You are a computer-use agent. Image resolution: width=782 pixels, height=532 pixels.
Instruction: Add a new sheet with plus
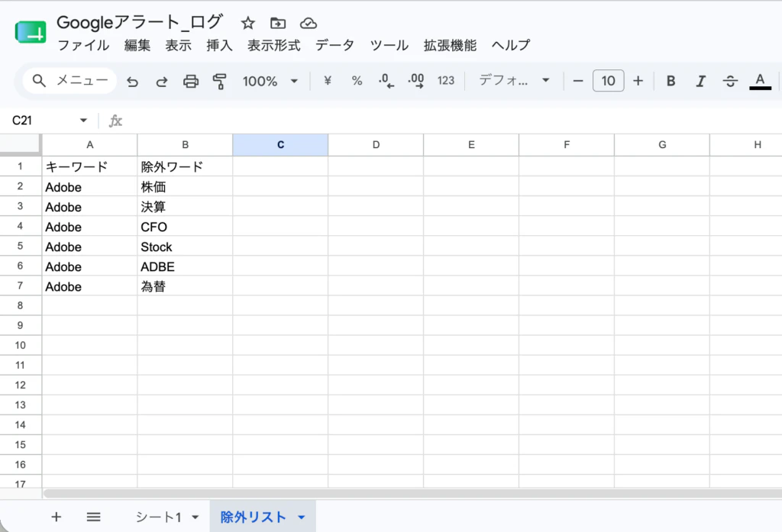click(56, 517)
